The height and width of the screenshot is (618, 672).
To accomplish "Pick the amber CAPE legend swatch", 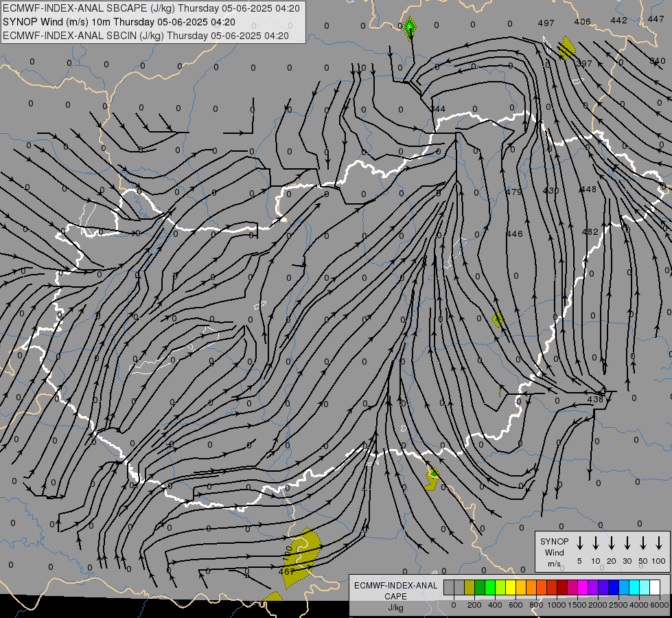I will click(x=521, y=587).
